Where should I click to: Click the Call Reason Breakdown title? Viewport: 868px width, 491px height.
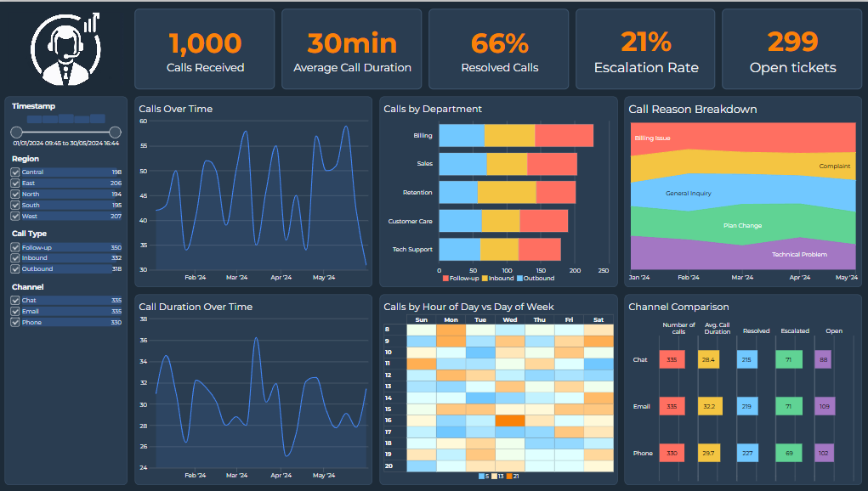point(693,109)
